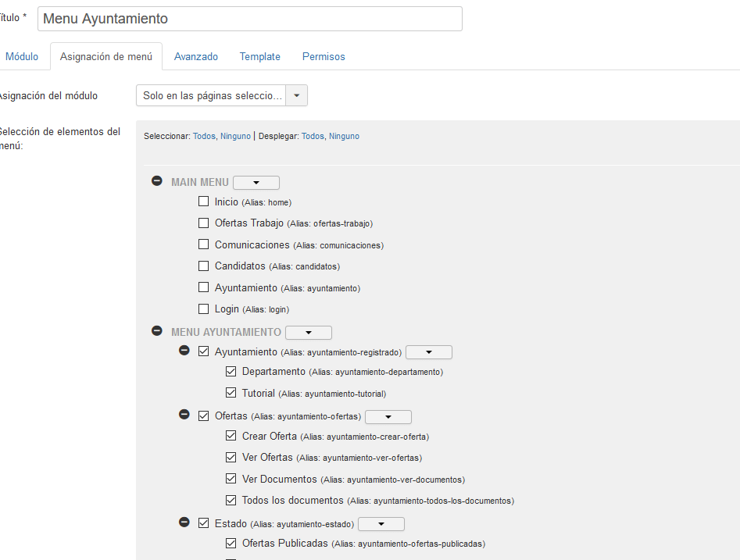This screenshot has width=740, height=560.
Task: Check the Ofertas Trabajo checkbox
Action: coord(203,223)
